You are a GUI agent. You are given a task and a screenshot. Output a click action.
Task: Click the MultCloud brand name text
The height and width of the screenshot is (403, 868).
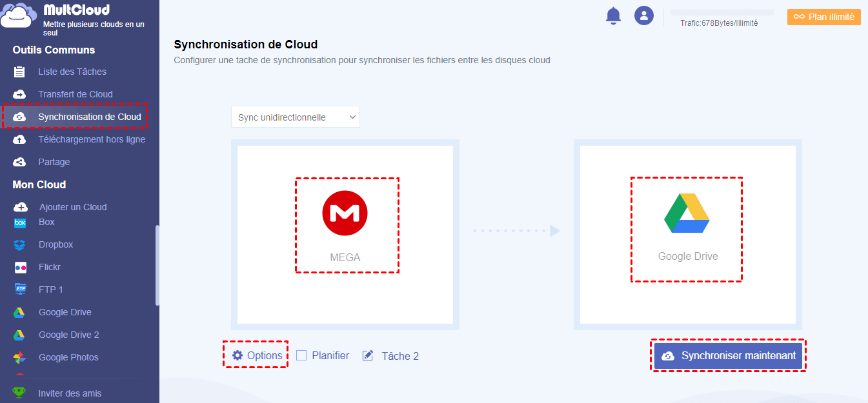point(76,10)
